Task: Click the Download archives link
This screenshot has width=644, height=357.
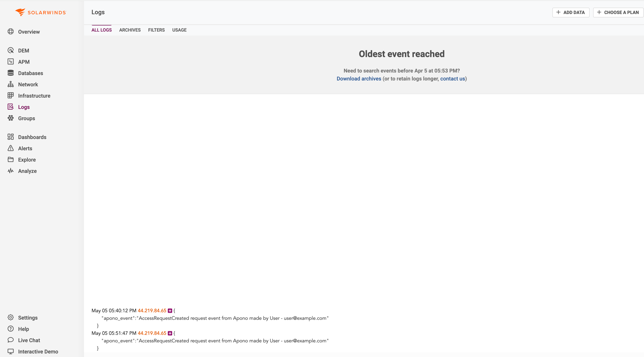Action: click(359, 79)
